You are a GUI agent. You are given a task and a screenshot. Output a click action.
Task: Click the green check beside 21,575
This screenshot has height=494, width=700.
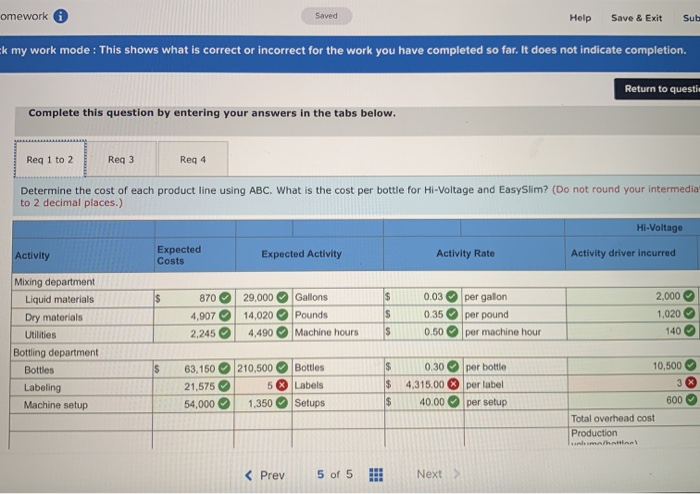[224, 386]
